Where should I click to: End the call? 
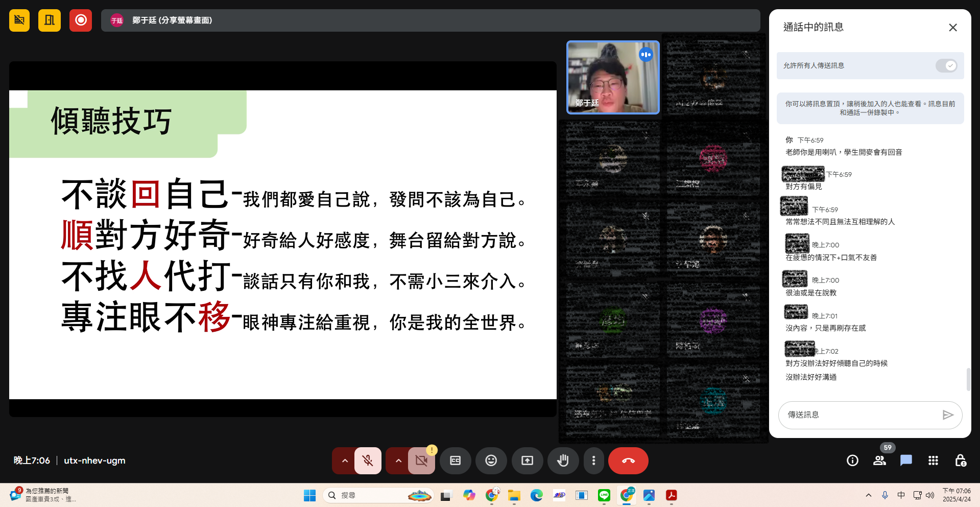(628, 460)
